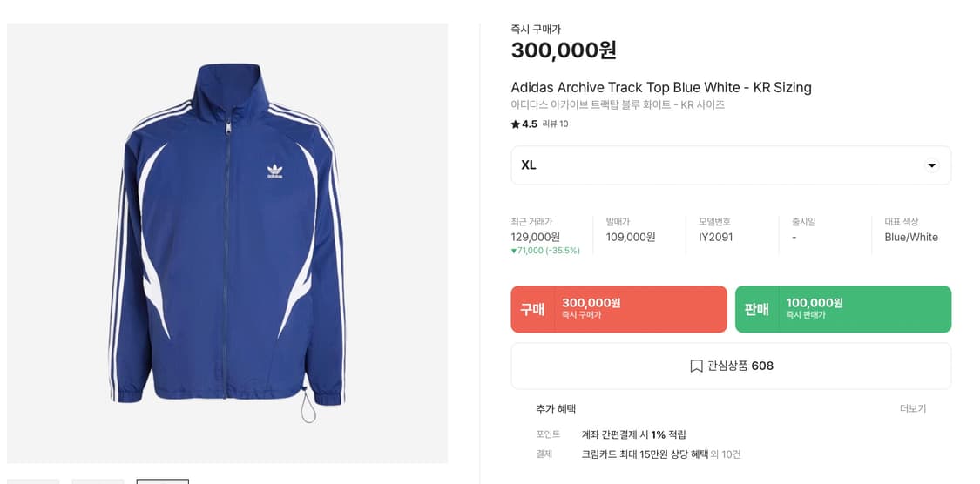Click the 크림카드 최대 15만원 benefit text
Screen dimensions: 980x484
click(x=645, y=454)
